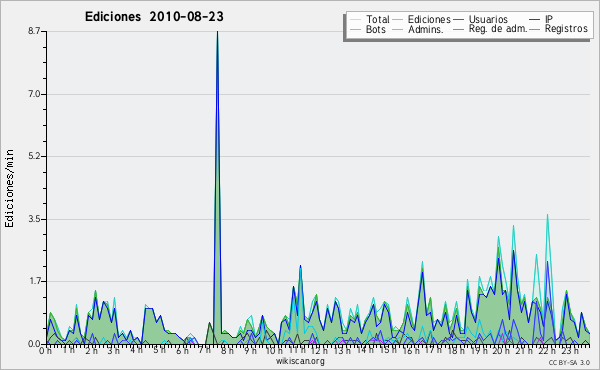Click the 'Bots' legend entry
Viewport: 600px width, 370px height.
coord(375,29)
